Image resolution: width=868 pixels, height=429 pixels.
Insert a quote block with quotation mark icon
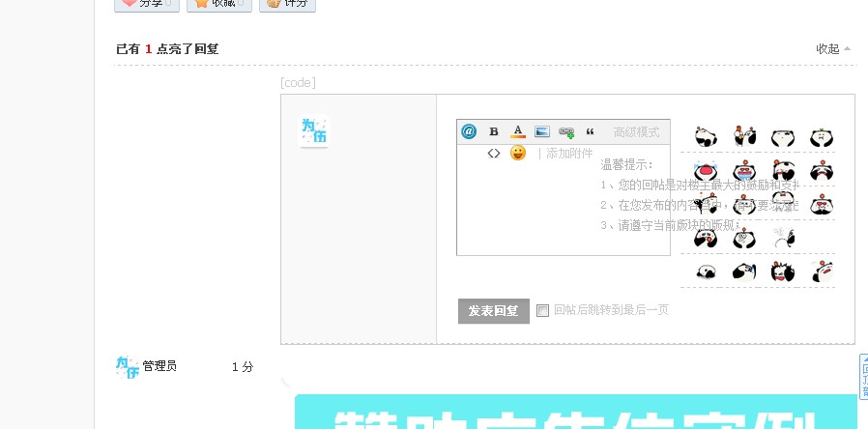click(x=591, y=131)
